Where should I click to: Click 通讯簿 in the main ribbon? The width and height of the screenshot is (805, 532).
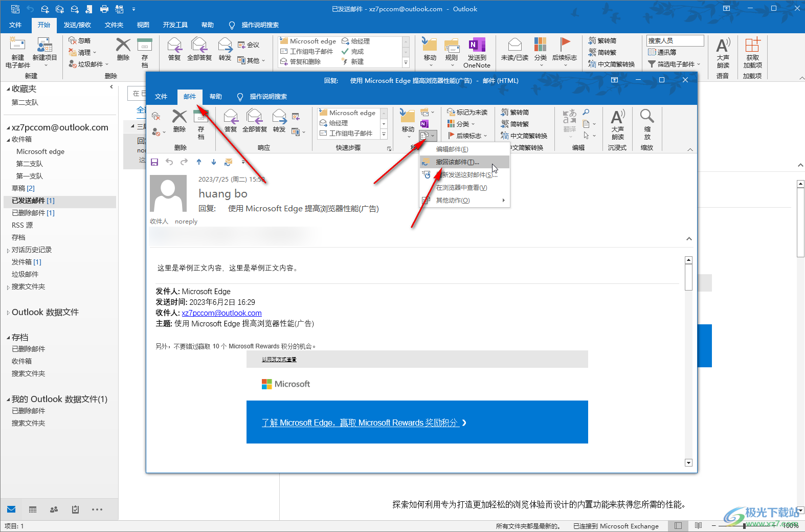pyautogui.click(x=662, y=52)
